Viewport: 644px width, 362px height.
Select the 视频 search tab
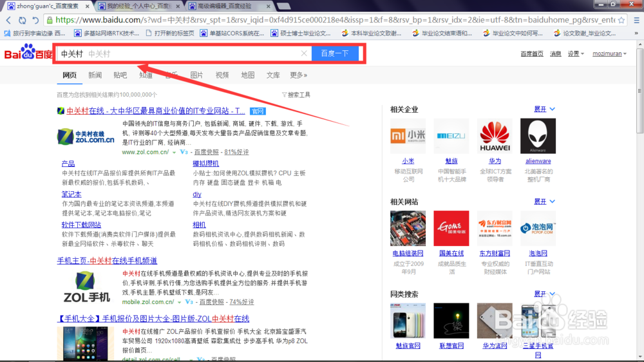pyautogui.click(x=222, y=75)
